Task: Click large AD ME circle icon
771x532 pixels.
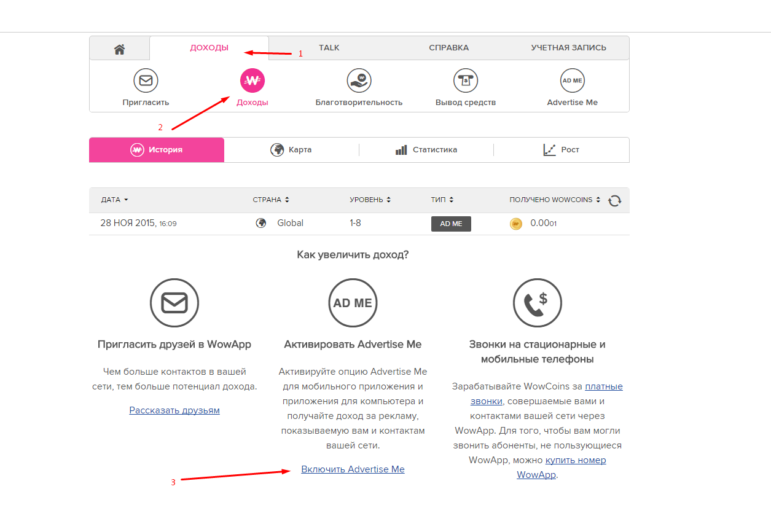Action: click(353, 303)
